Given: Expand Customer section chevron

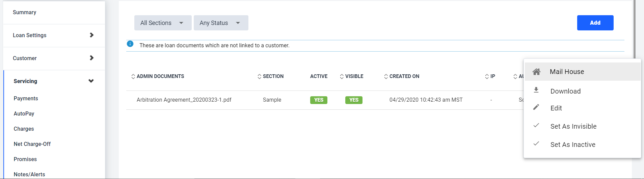Looking at the screenshot, I should tap(91, 58).
